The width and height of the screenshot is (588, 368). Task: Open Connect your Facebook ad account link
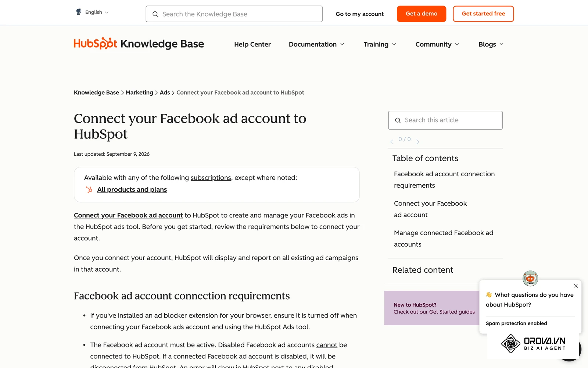pyautogui.click(x=128, y=215)
